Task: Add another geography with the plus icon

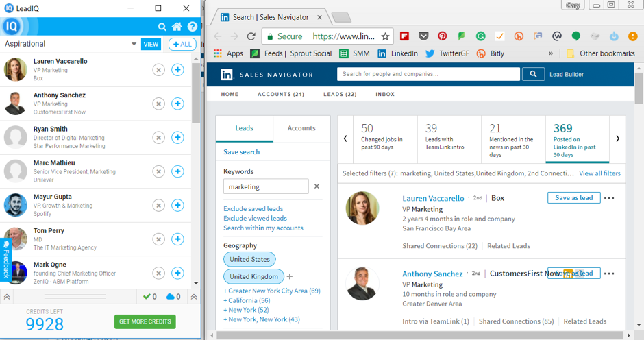Action: point(290,276)
